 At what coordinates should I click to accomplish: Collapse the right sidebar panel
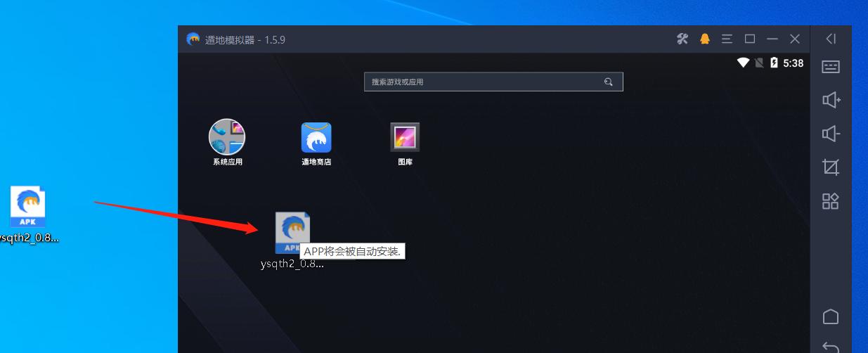(831, 39)
